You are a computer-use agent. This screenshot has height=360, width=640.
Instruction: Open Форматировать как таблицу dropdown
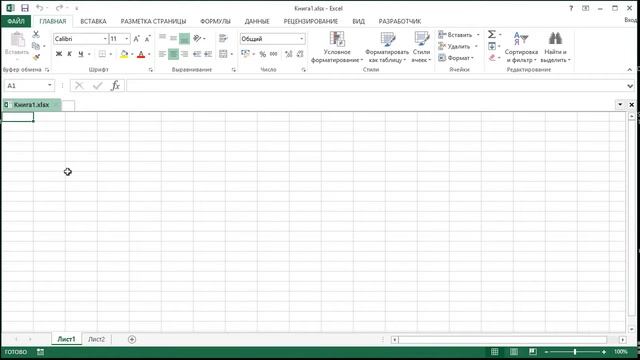point(387,47)
